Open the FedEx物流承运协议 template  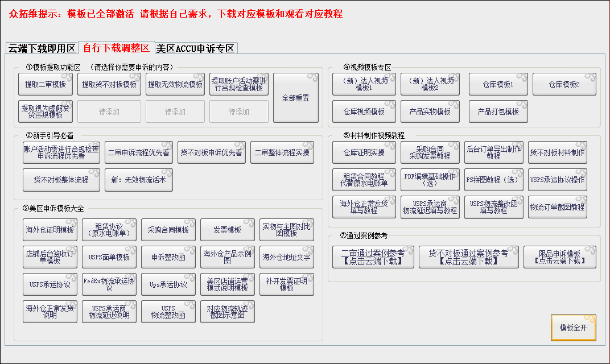(109, 284)
